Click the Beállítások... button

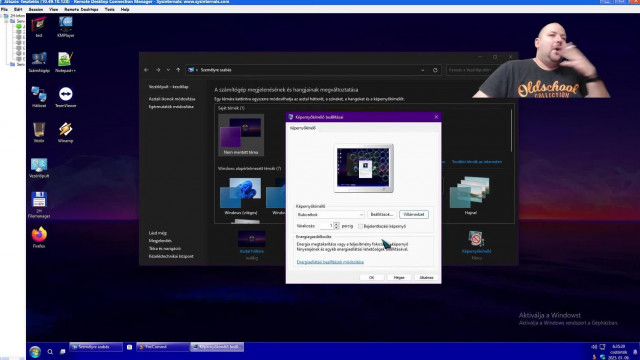(x=382, y=215)
